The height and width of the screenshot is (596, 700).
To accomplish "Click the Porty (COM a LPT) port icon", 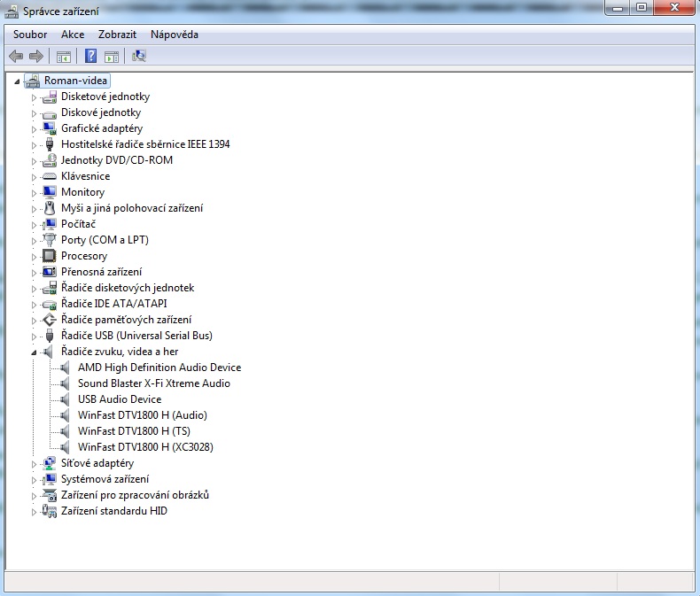I will coord(50,240).
